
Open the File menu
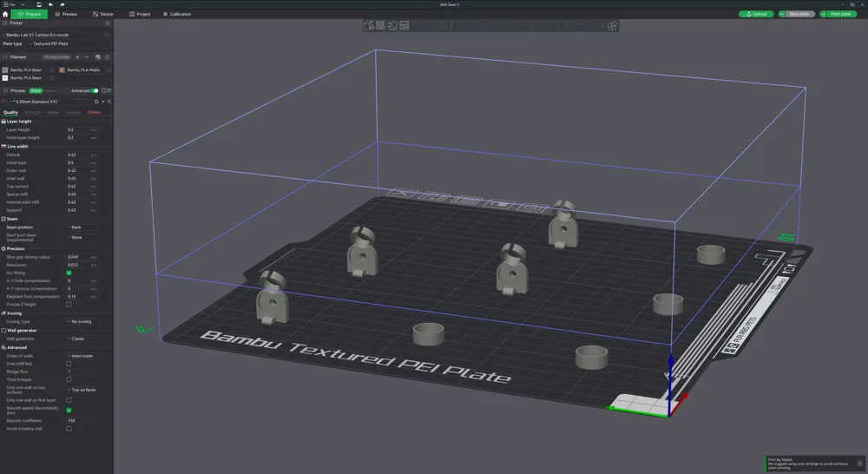point(11,4)
